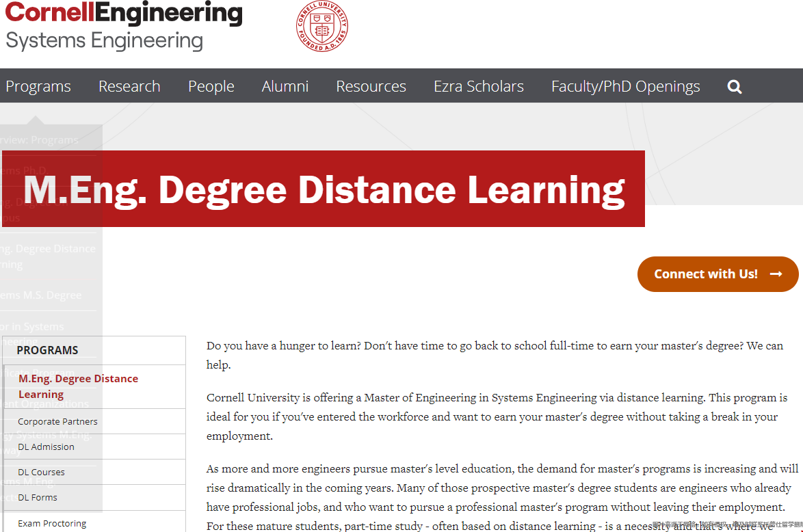This screenshot has height=532, width=803.
Task: Open the Research menu
Action: [129, 86]
